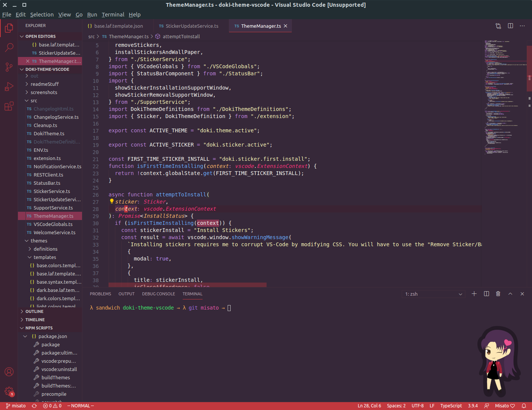Open the Run and Debug view
532x410 pixels.
9,87
